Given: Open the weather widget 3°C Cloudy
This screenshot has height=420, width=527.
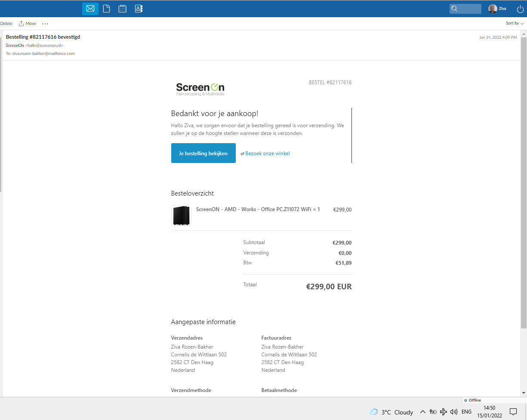Looking at the screenshot, I should pyautogui.click(x=391, y=412).
